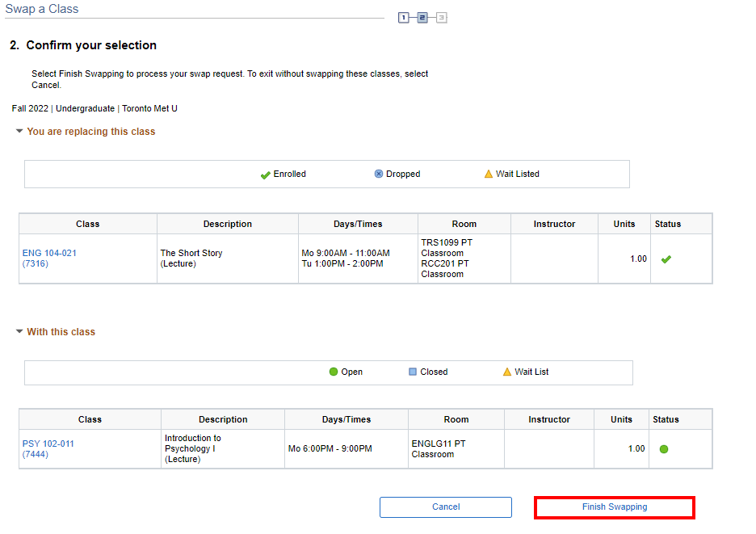Open the ENG 104-021 class link
Image resolution: width=756 pixels, height=534 pixels.
(49, 254)
